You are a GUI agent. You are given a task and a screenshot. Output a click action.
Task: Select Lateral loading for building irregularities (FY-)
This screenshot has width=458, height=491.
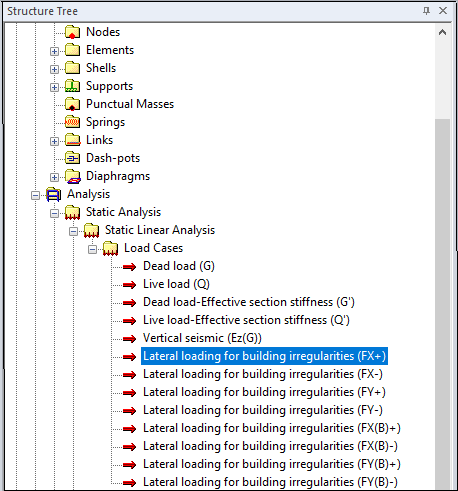[263, 410]
